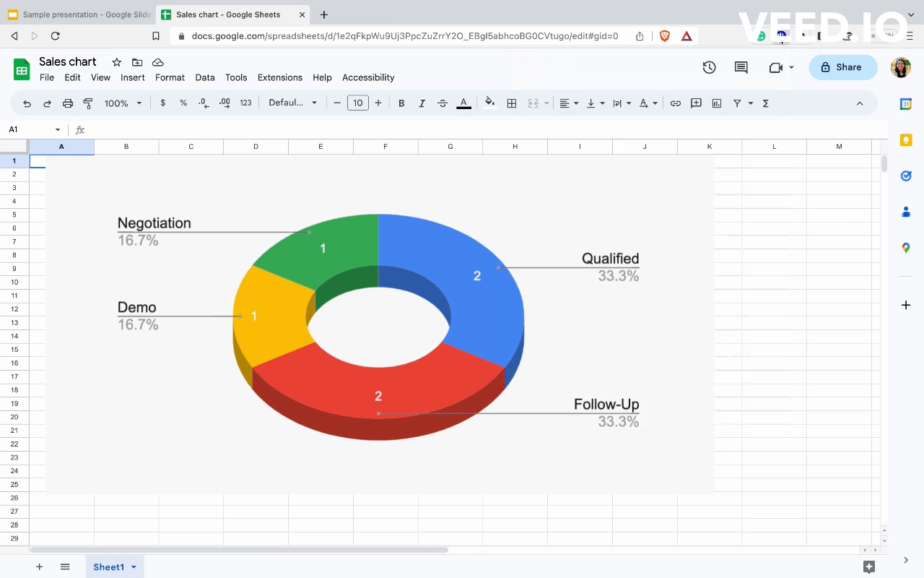924x578 pixels.
Task: Open Calendar in the side panel
Action: (x=906, y=104)
